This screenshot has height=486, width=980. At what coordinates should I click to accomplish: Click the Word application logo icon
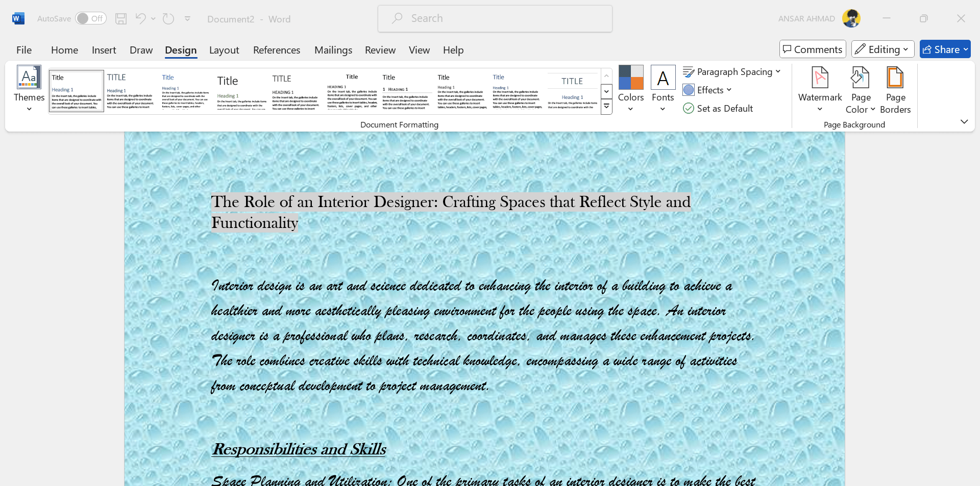(18, 19)
